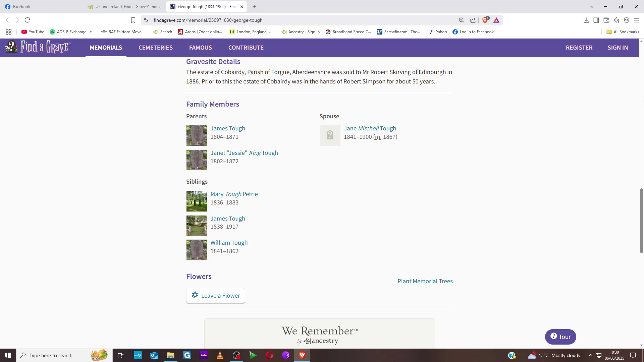Click the share page icon
This screenshot has width=644, height=362.
(x=473, y=20)
